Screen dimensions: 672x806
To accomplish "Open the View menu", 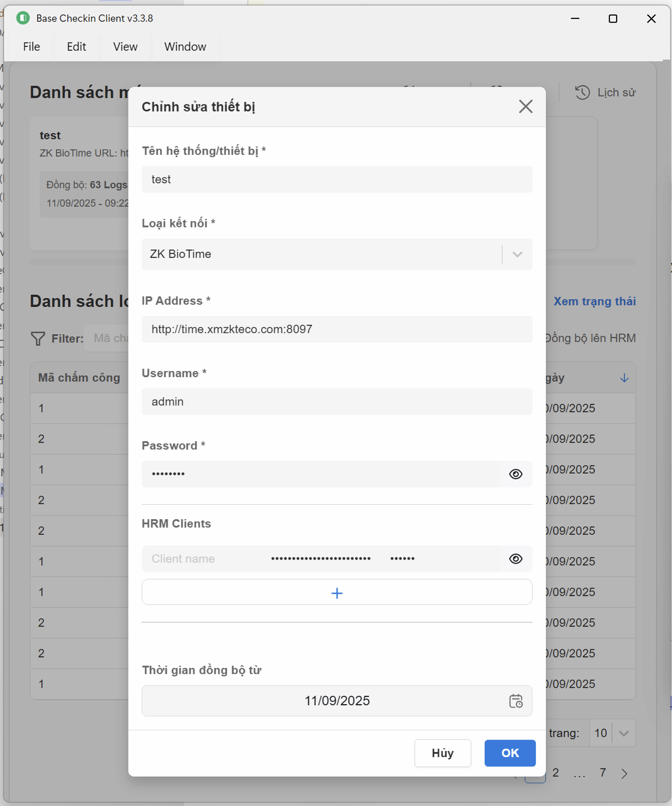I will pos(125,47).
